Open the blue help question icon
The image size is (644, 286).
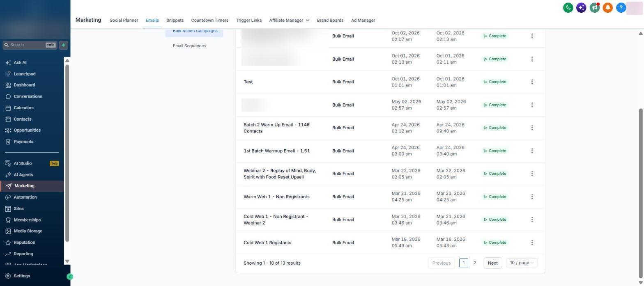click(x=621, y=7)
